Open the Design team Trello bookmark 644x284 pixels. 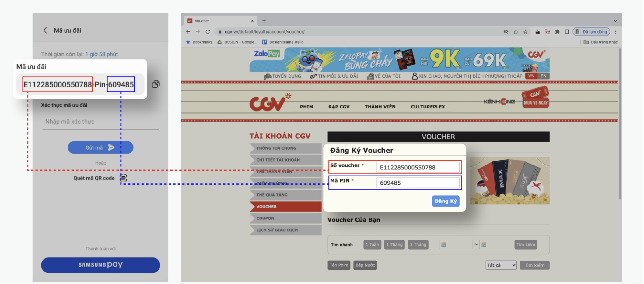(283, 42)
